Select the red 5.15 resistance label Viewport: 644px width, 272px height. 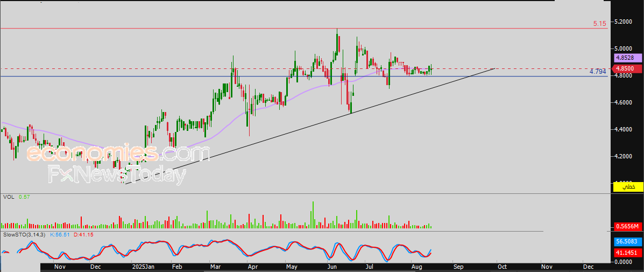pyautogui.click(x=599, y=24)
